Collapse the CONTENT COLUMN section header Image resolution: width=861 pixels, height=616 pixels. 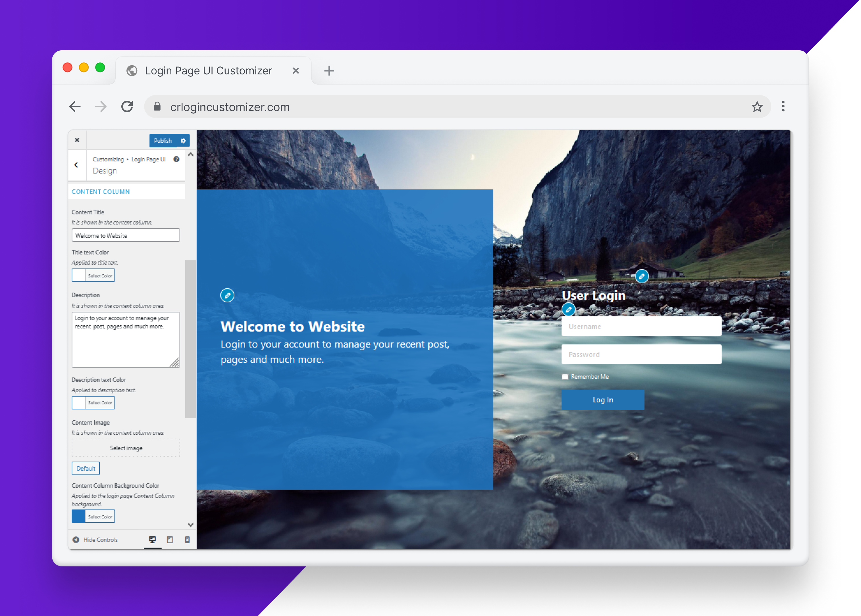coord(100,191)
